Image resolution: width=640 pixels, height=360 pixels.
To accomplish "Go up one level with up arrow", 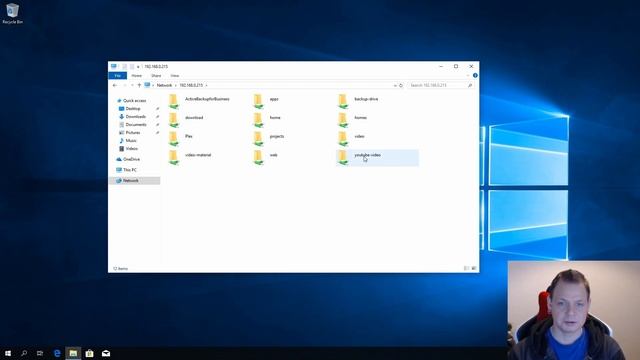I will click(139, 85).
